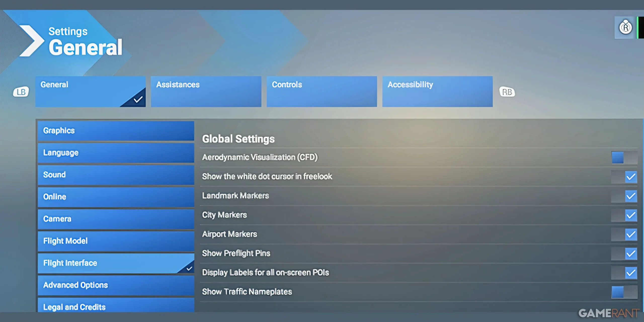Open Language settings section
Screen dimensions: 644x322
pos(116,152)
